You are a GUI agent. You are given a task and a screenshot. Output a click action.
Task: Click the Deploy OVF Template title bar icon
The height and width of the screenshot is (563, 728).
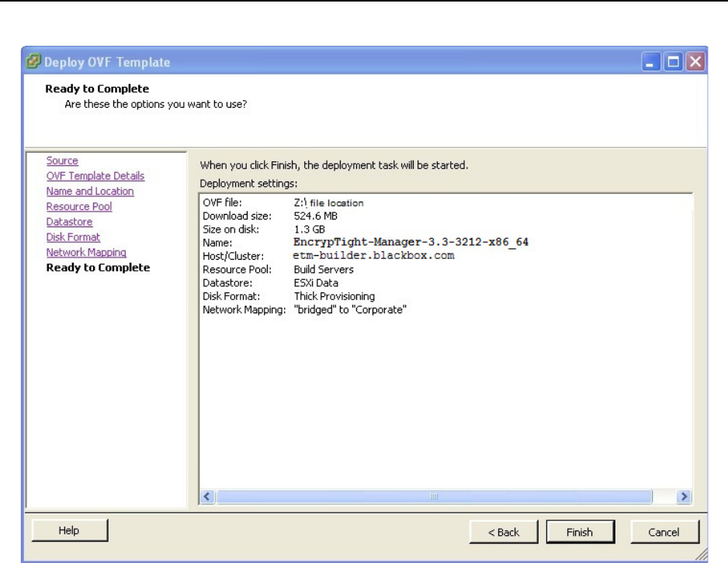tap(33, 62)
